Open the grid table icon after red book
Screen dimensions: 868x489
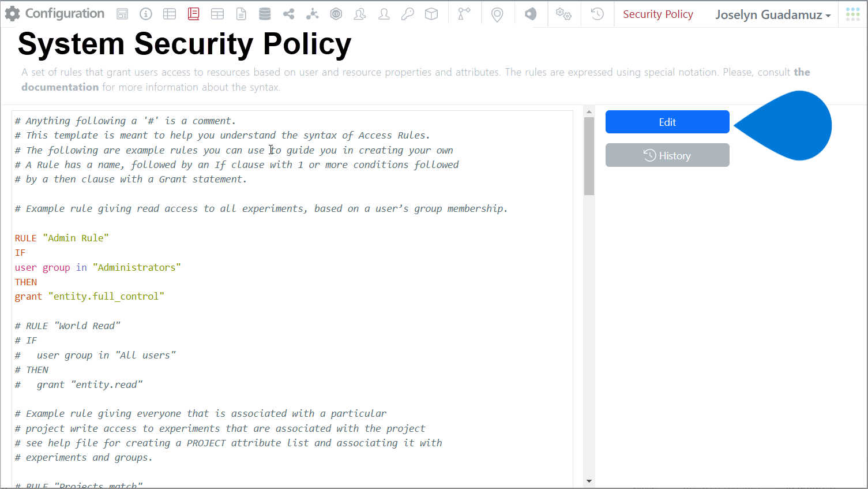217,14
